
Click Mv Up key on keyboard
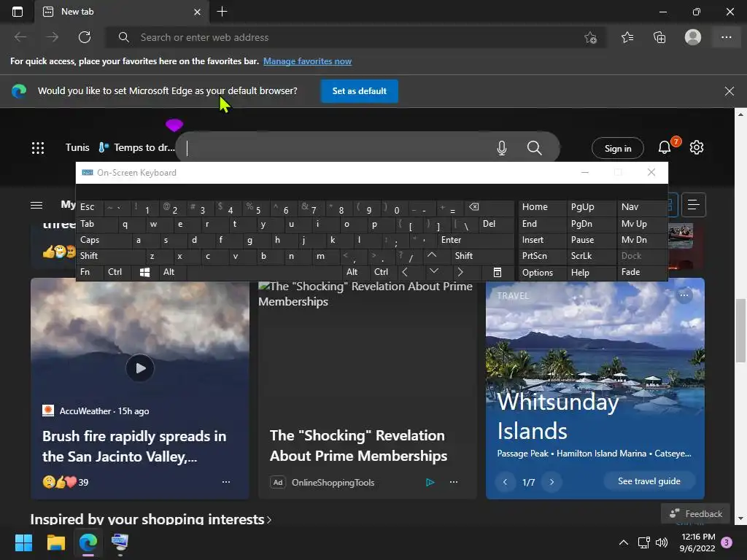[641, 224]
